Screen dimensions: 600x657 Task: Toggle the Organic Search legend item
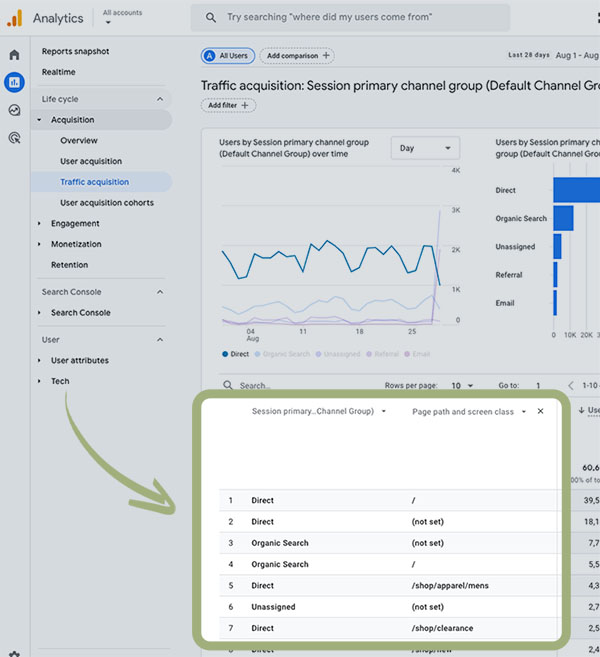coord(282,354)
